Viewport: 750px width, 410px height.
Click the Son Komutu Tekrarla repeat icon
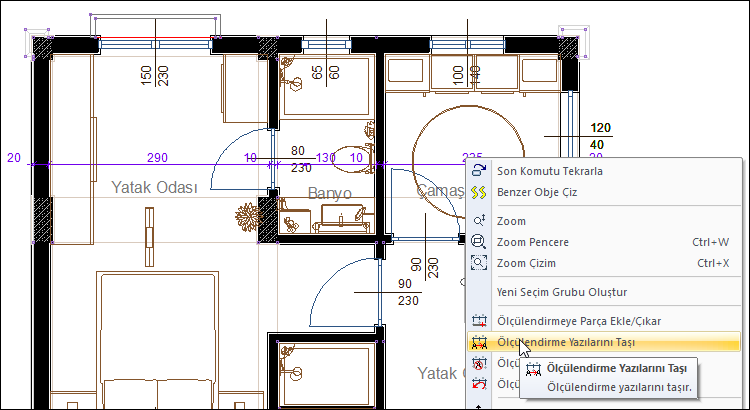click(x=479, y=171)
